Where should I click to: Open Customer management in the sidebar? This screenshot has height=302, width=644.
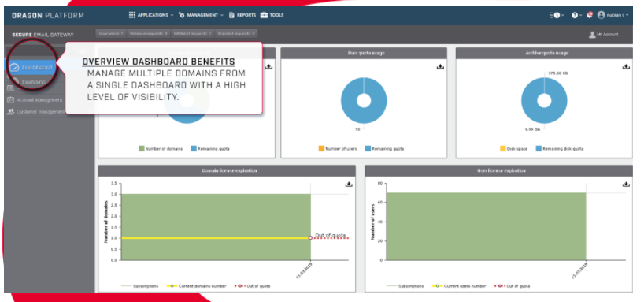[x=36, y=111]
